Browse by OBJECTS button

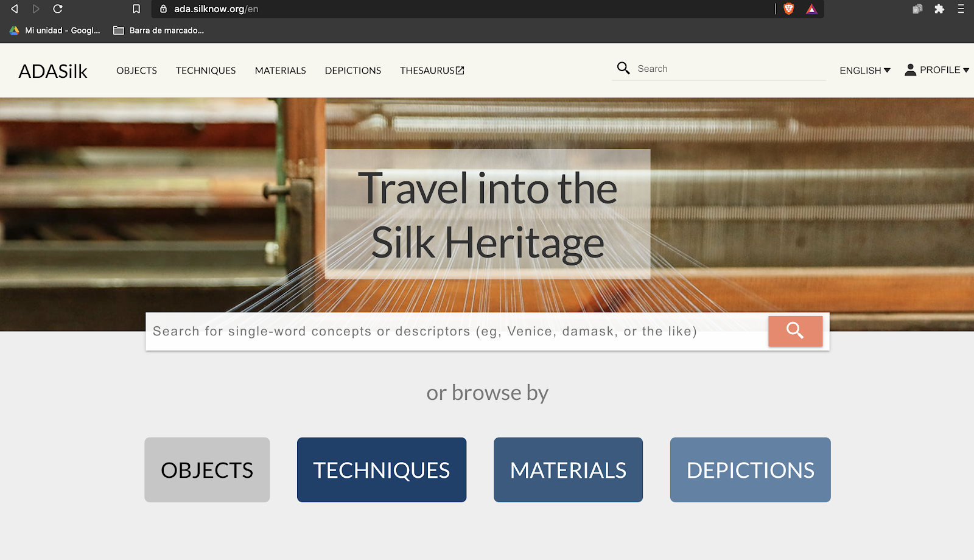pos(207,470)
